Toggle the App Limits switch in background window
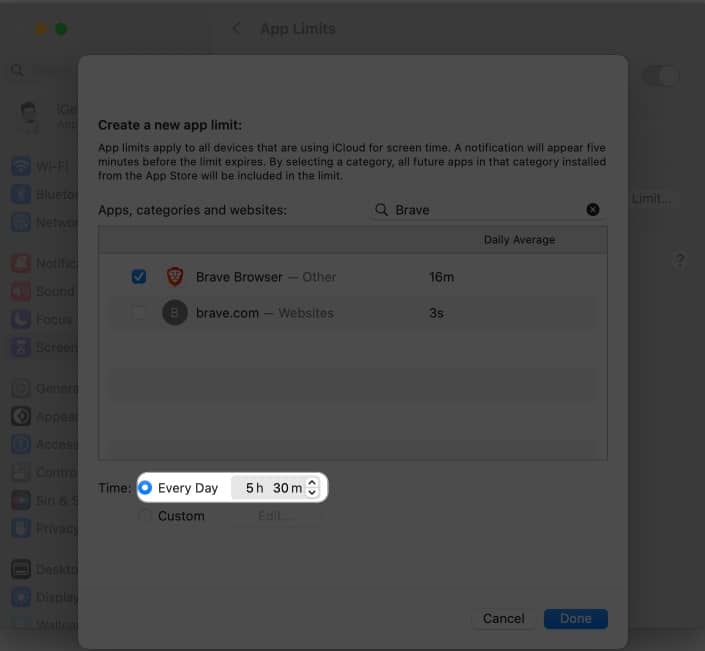This screenshot has height=651, width=705. tap(660, 76)
